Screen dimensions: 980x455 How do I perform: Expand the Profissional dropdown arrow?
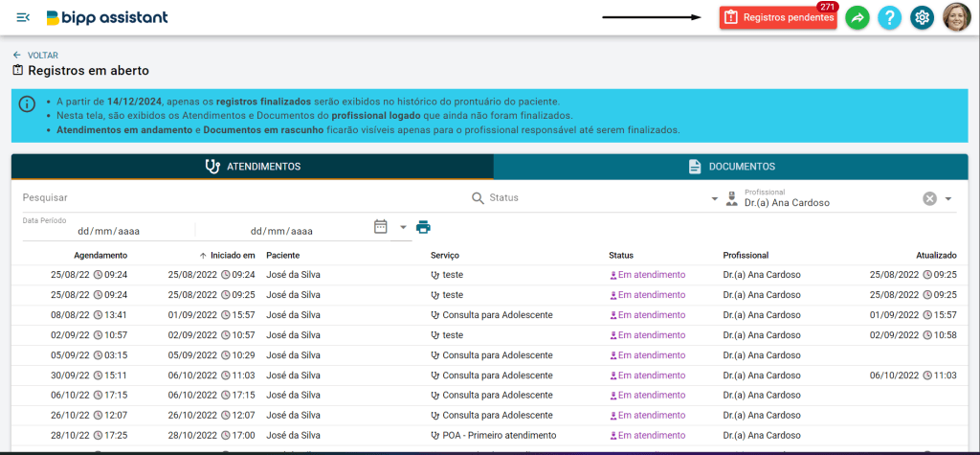[x=948, y=199]
